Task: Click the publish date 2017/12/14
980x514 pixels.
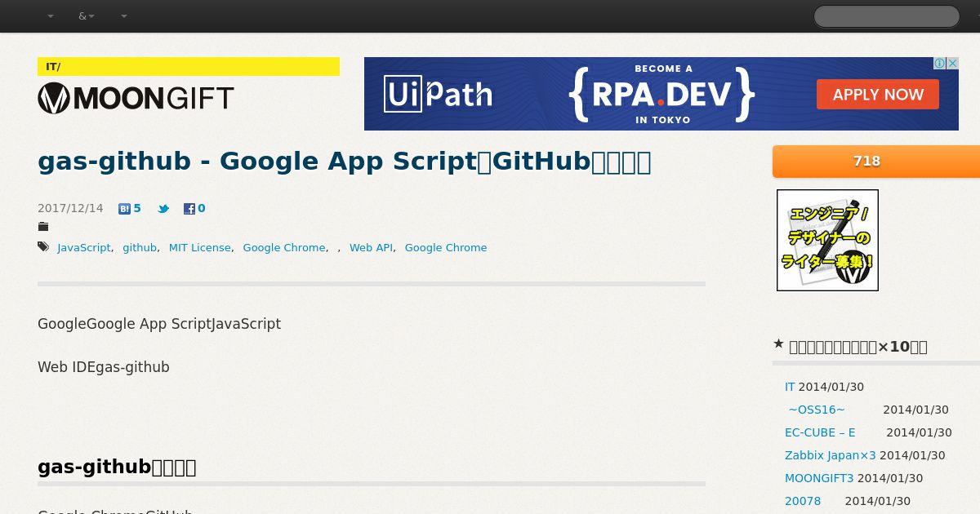Action: coord(70,208)
